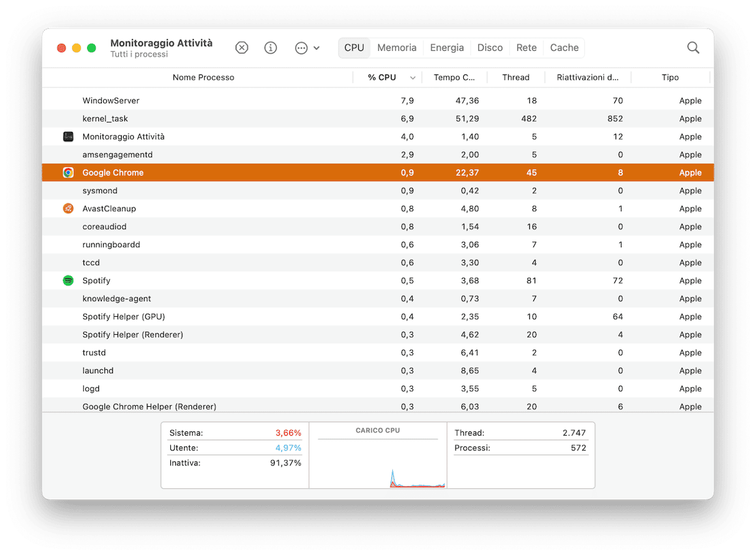Screen dimensions: 756x555
Task: Click the search magnifier icon
Action: tap(693, 48)
